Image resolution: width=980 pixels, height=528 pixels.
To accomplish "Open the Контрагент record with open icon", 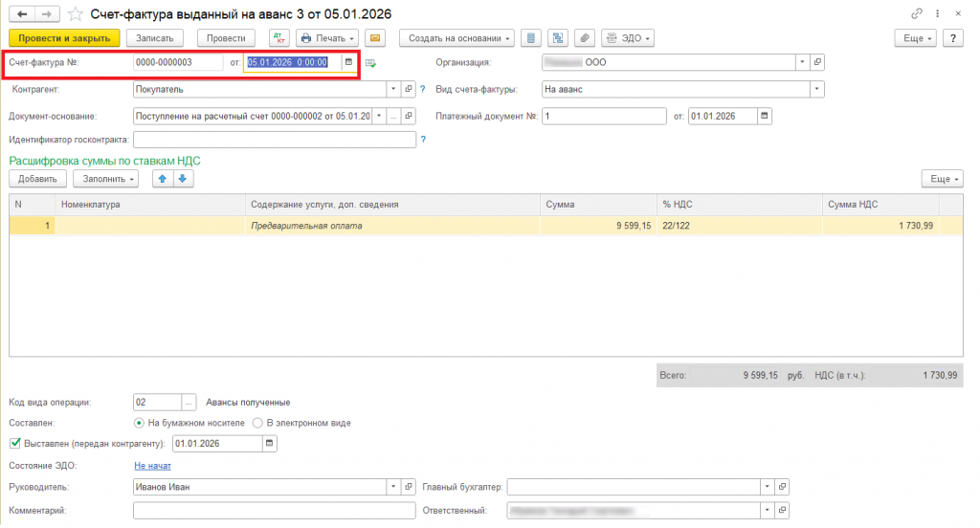I will (x=409, y=89).
